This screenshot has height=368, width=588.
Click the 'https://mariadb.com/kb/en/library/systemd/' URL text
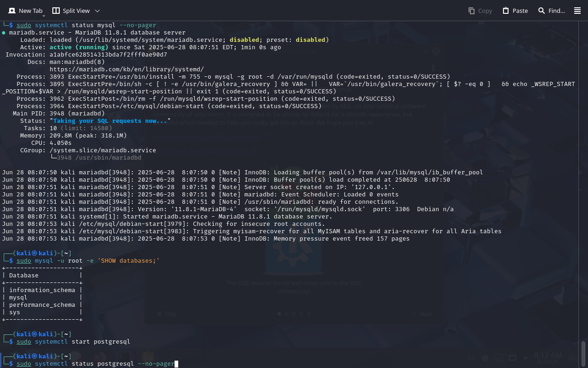(x=127, y=69)
